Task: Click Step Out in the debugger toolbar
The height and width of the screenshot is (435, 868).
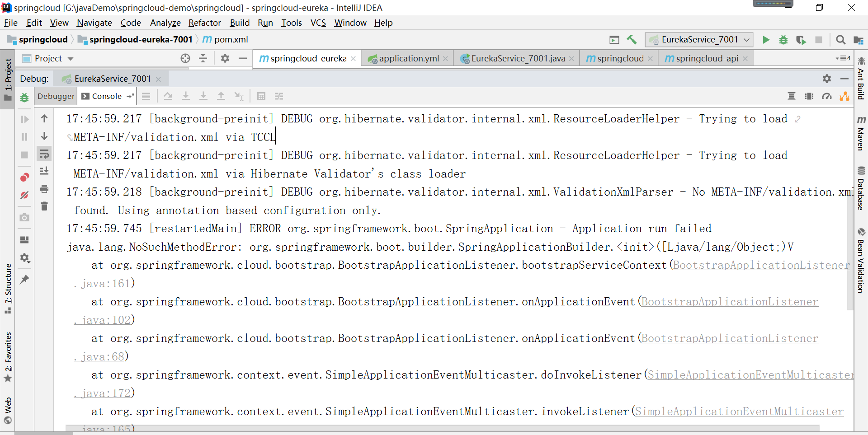Action: (221, 96)
